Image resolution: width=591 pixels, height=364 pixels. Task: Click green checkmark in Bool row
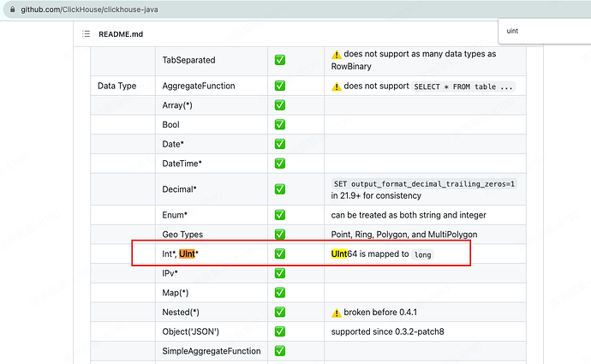coord(280,124)
